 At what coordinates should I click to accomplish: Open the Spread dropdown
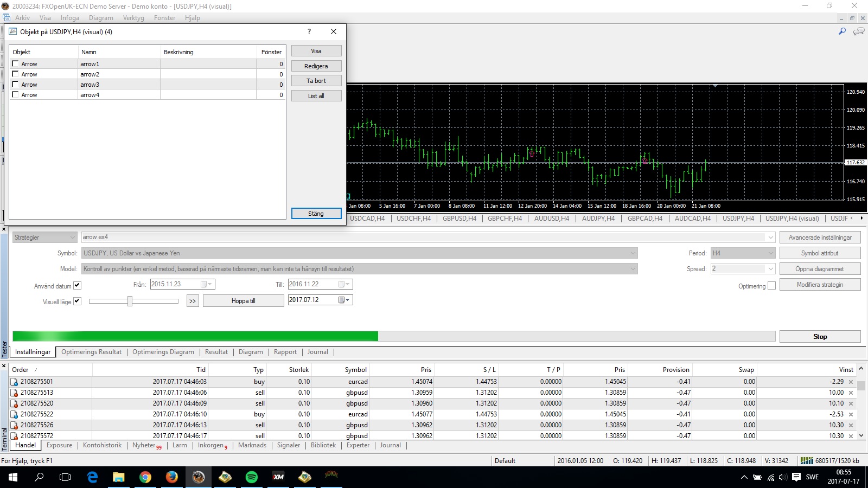pyautogui.click(x=770, y=269)
